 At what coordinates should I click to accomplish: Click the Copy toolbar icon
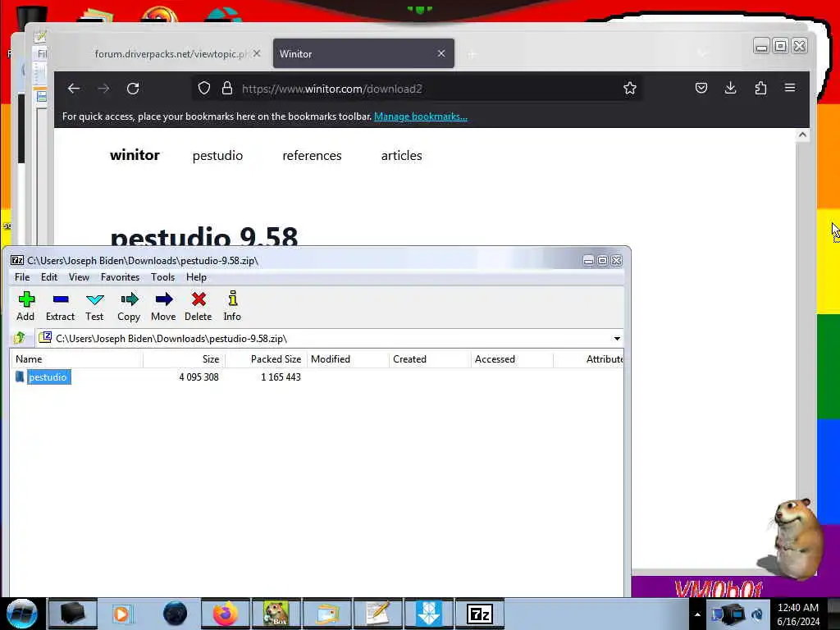[129, 306]
